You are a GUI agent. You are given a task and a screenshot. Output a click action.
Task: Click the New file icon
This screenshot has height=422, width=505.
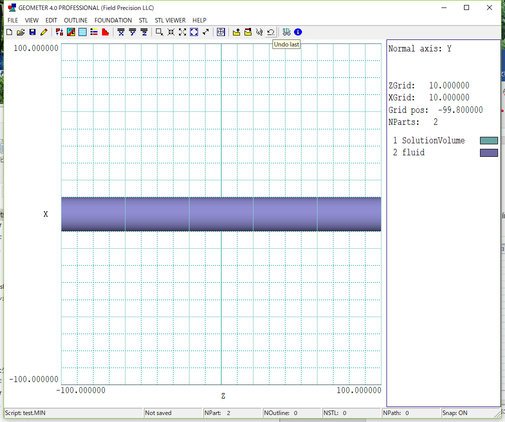click(x=9, y=32)
